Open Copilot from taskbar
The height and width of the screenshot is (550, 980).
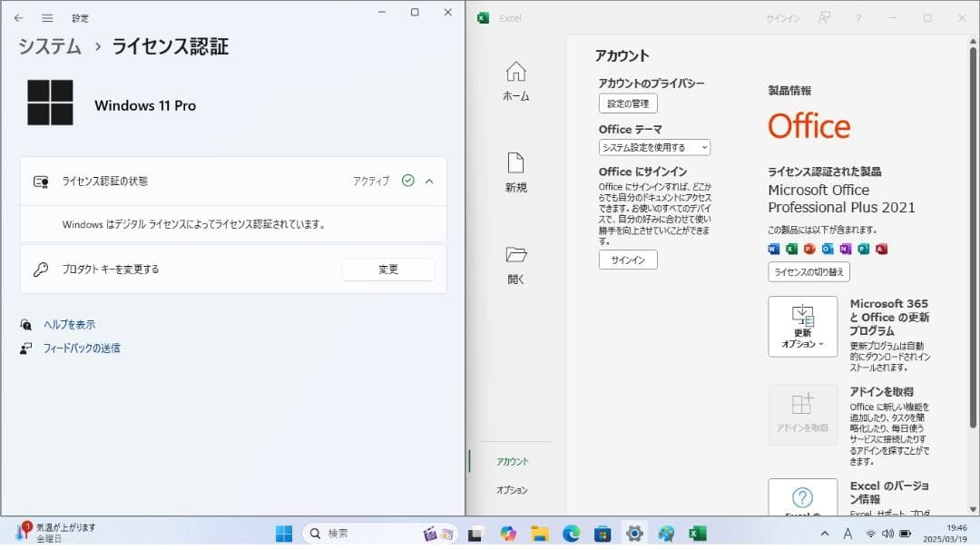[507, 534]
